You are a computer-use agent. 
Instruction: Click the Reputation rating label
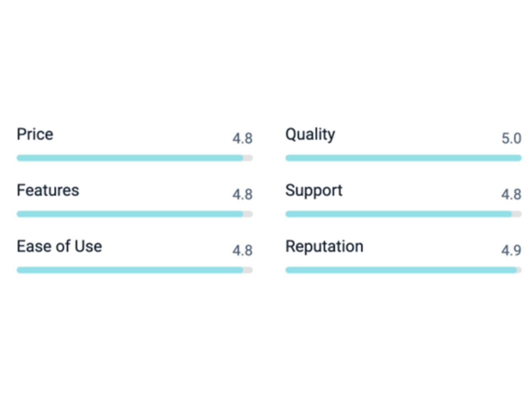(x=324, y=247)
